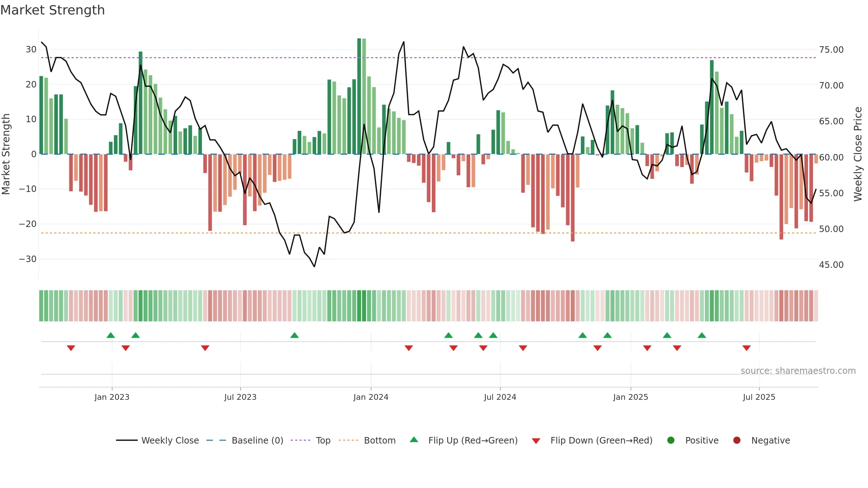The width and height of the screenshot is (868, 488).
Task: Click the first red flip-down marker before Jan 2023
Action: coord(71,348)
